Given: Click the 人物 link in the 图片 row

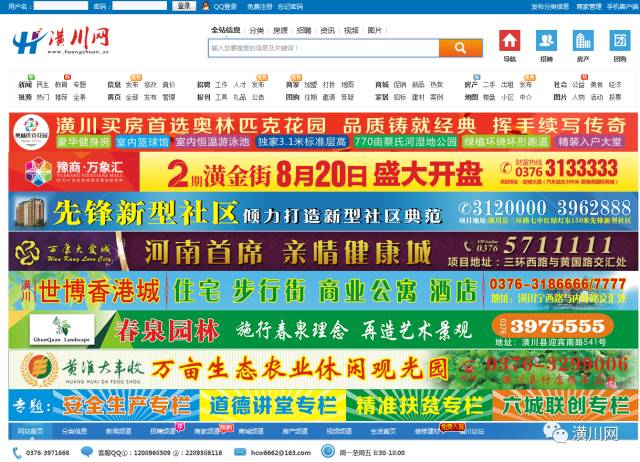Looking at the screenshot, I should 578,98.
